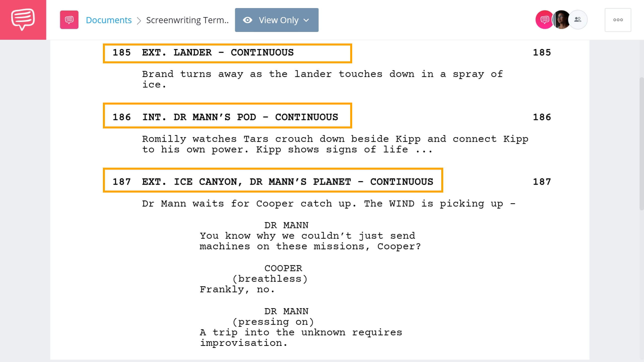
Task: Click the pink speech bubble logo icon
Action: point(23,19)
